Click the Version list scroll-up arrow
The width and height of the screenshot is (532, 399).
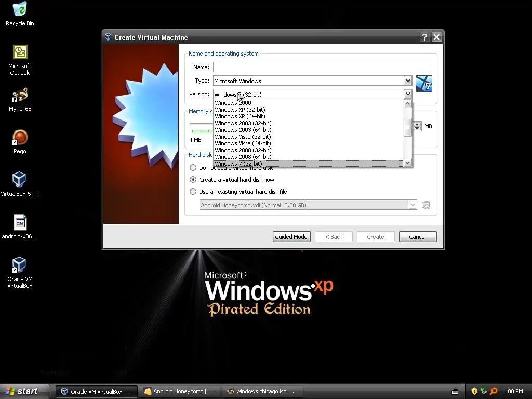coord(408,104)
